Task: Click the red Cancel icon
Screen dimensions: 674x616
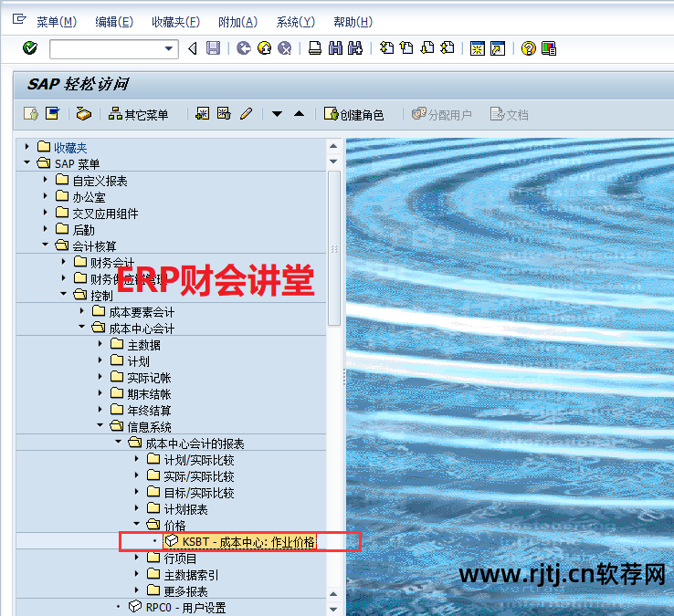Action: click(x=285, y=48)
